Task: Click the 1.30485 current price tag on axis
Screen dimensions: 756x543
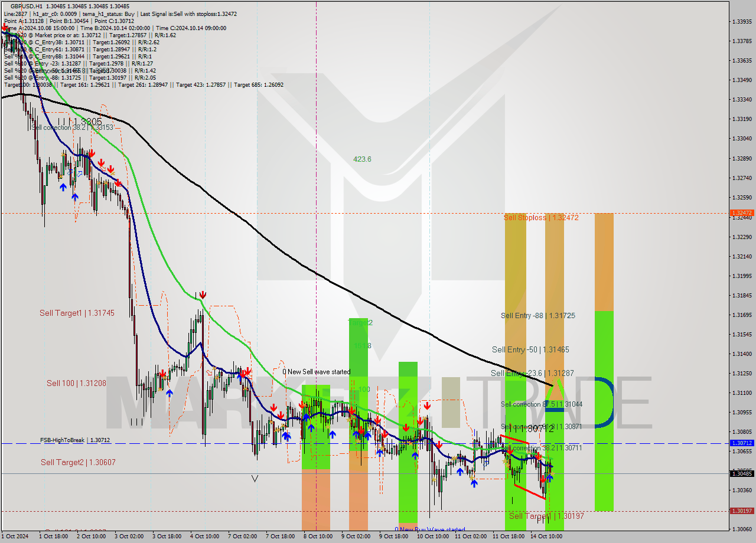Action: [742, 473]
